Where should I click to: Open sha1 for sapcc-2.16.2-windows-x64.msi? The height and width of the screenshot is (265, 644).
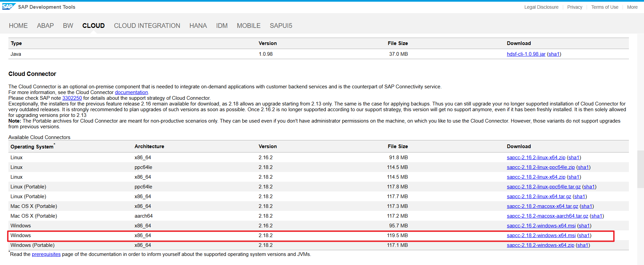pyautogui.click(x=584, y=226)
